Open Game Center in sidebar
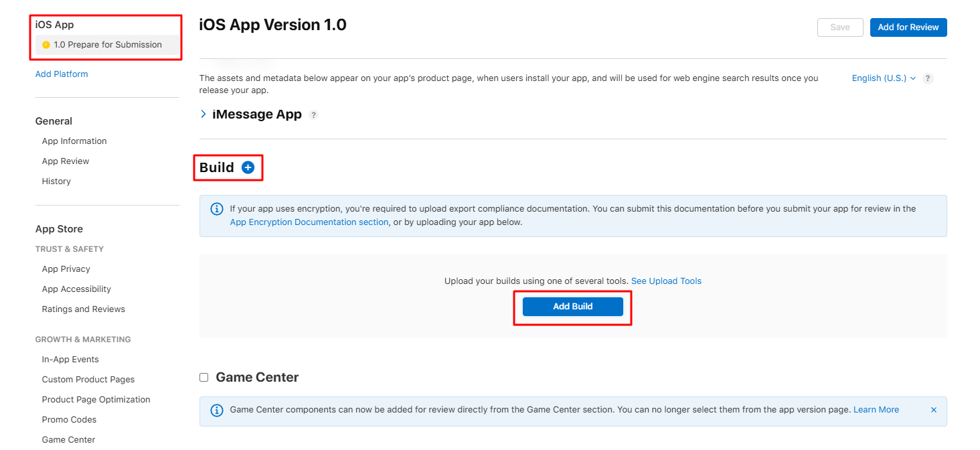 point(69,440)
